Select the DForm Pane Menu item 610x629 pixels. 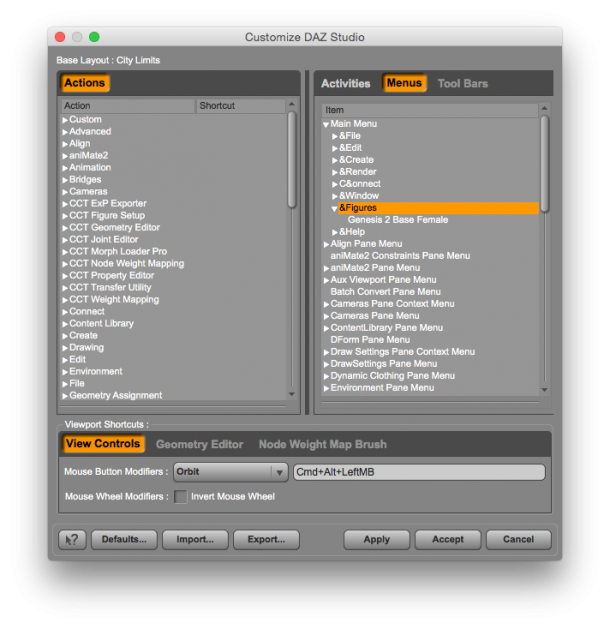370,340
